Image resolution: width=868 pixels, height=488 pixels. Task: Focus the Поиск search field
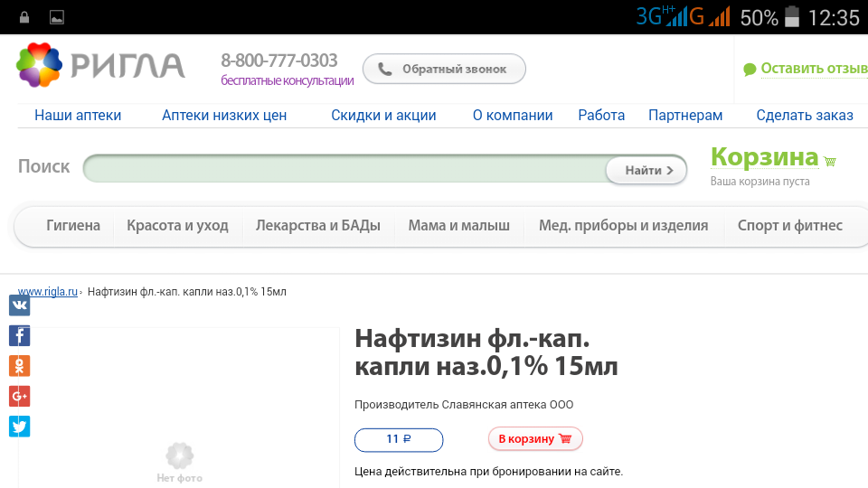pos(344,169)
